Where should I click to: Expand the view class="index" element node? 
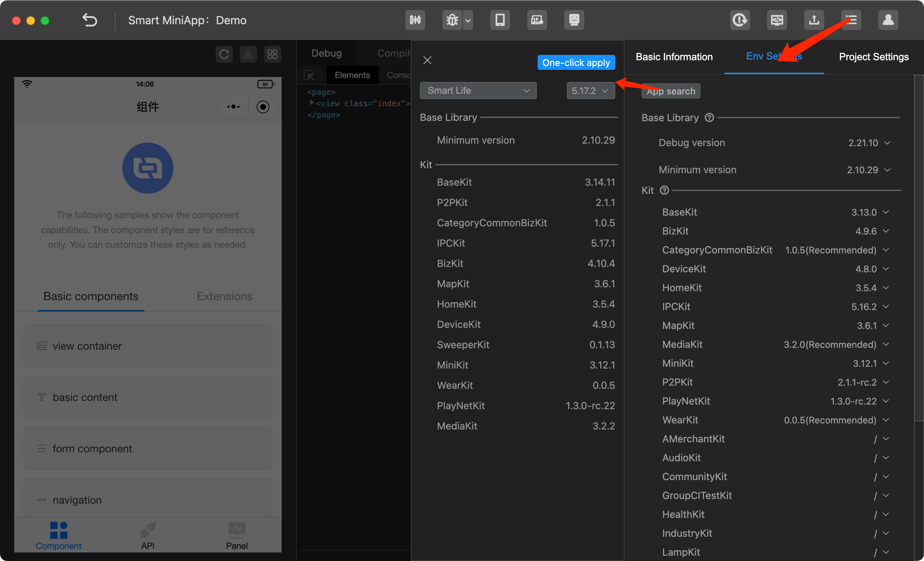click(311, 102)
